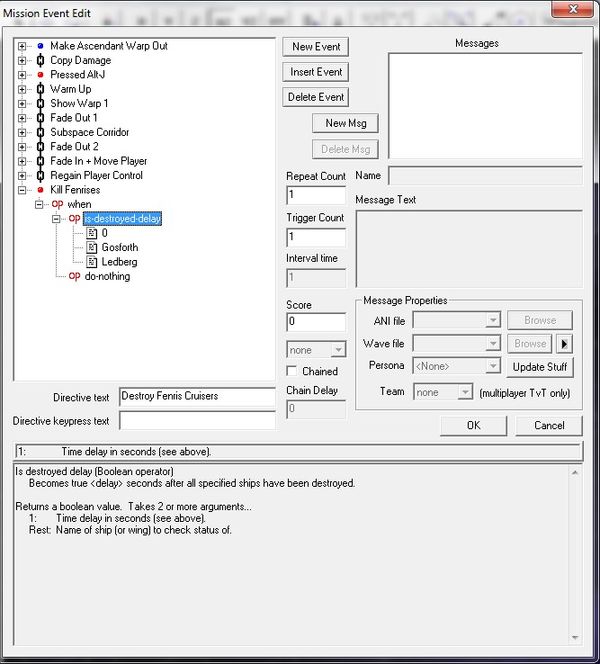Click the New Event button
The height and width of the screenshot is (664, 600).
[x=316, y=47]
